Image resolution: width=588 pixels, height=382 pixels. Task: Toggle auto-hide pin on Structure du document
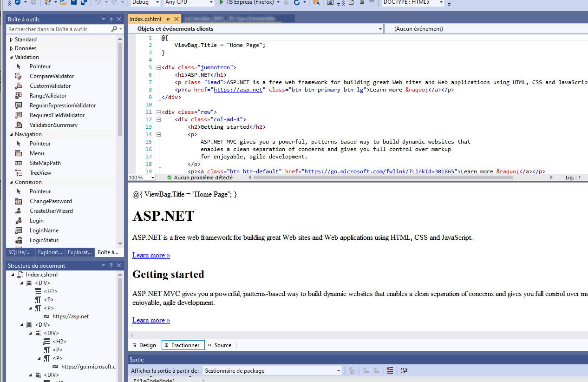click(111, 265)
